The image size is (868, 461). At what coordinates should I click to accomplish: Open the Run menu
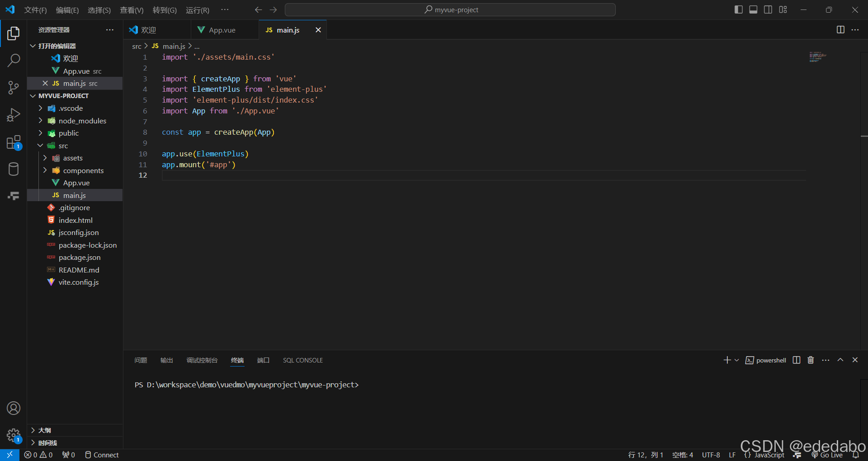pyautogui.click(x=198, y=10)
